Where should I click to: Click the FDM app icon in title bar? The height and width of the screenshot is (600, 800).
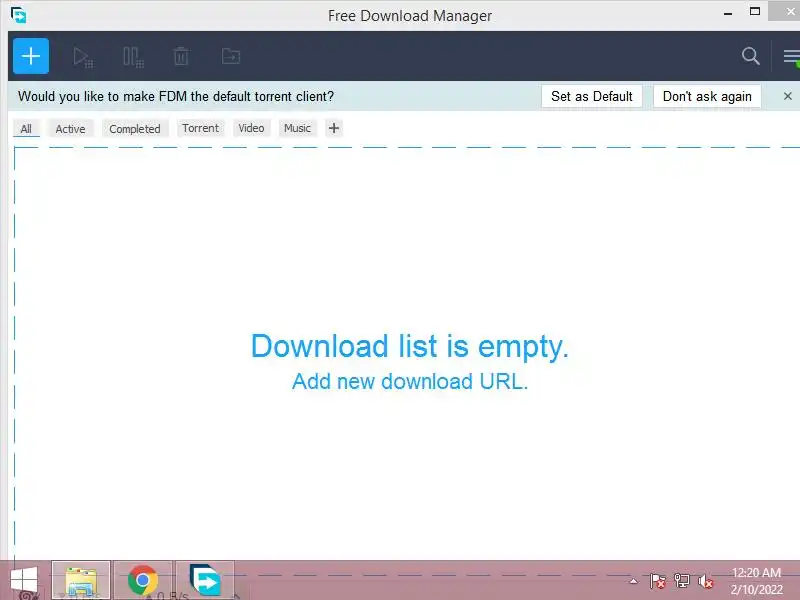click(x=19, y=15)
